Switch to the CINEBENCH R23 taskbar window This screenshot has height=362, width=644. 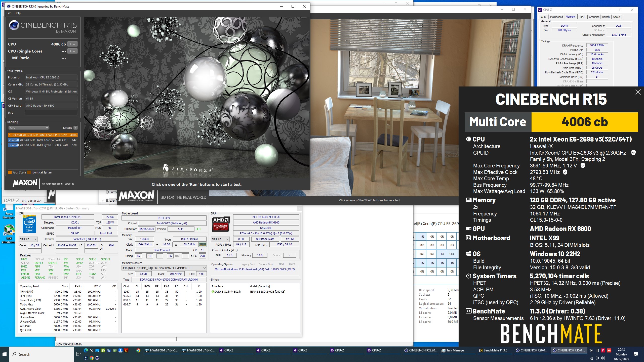point(421,350)
